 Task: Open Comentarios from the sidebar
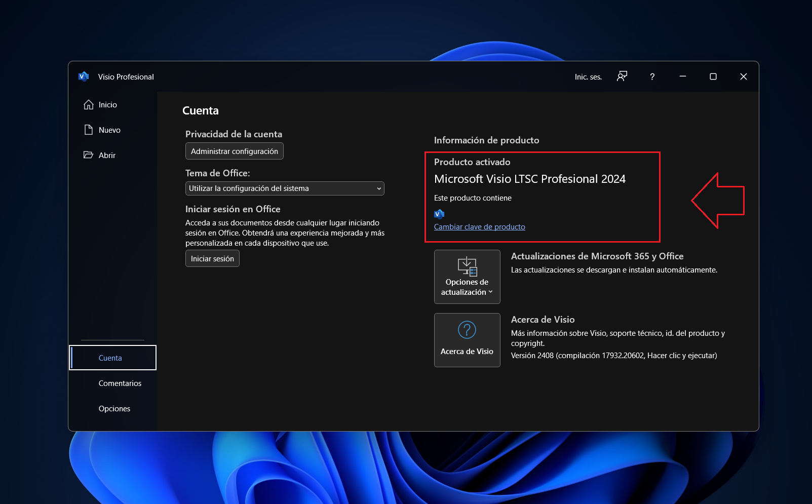(x=112, y=383)
